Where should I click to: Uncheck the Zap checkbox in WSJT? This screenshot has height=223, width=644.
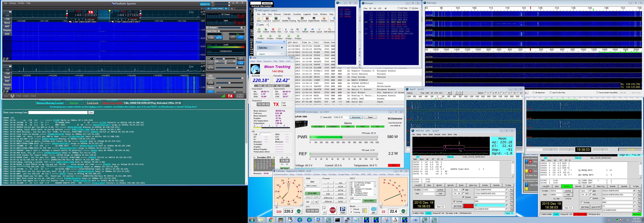pos(464,190)
